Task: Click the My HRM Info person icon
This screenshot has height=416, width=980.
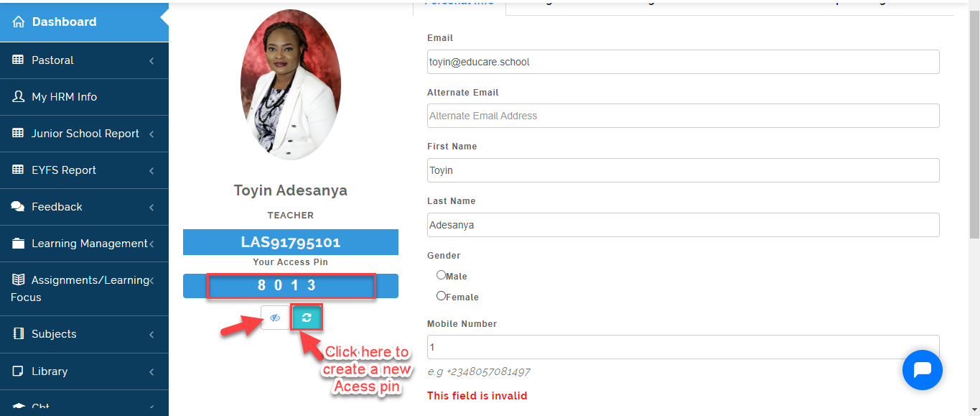Action: coord(19,97)
